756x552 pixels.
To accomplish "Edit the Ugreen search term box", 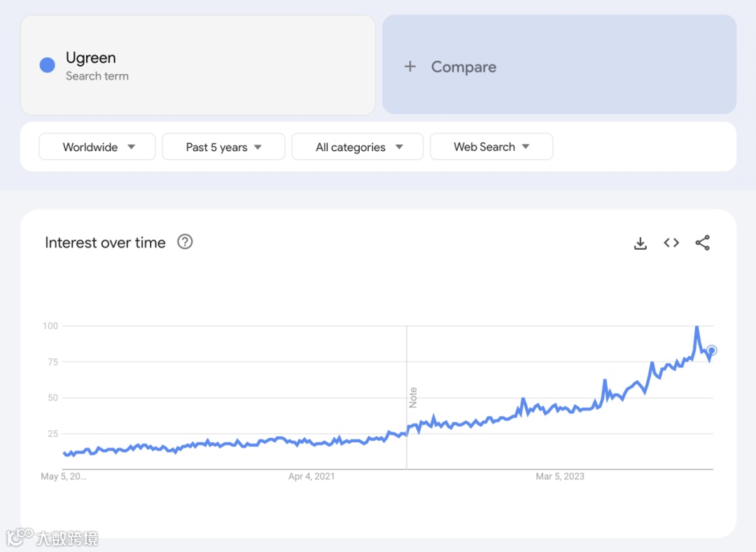I will (x=198, y=65).
